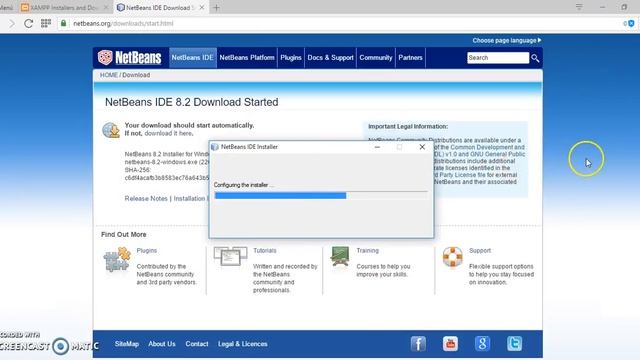Click the green padlock security icon
This screenshot has width=640, height=360.
pyautogui.click(x=63, y=23)
